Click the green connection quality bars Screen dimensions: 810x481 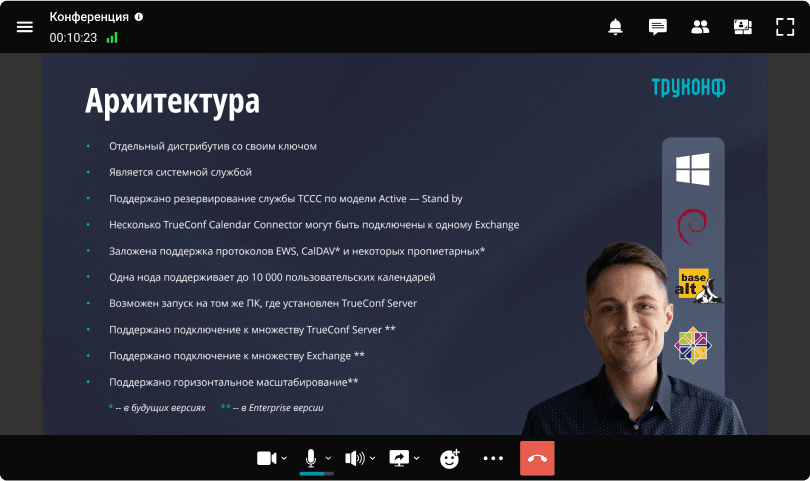pos(112,37)
